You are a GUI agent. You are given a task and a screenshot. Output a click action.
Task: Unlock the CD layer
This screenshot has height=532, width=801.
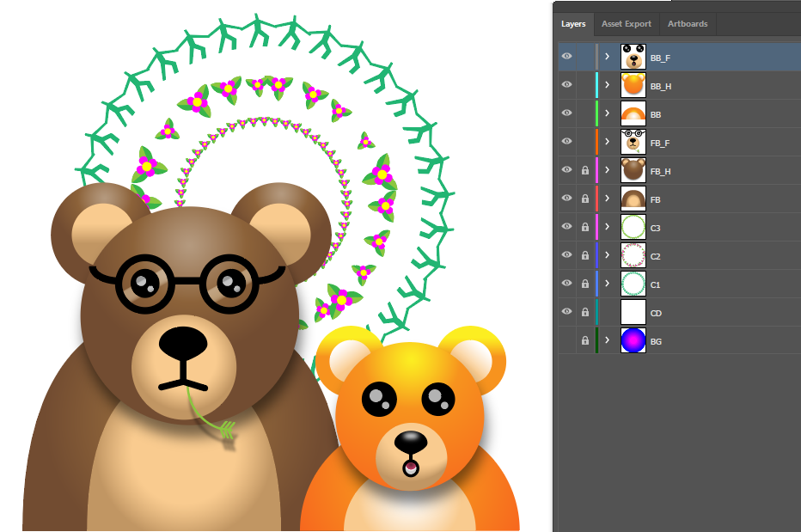(x=585, y=312)
